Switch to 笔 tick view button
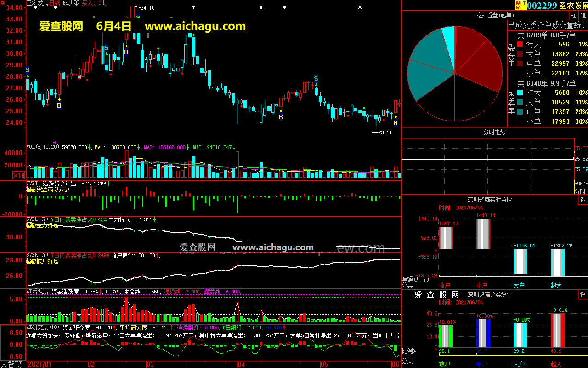Image resolution: width=588 pixels, height=368 pixels. (582, 16)
